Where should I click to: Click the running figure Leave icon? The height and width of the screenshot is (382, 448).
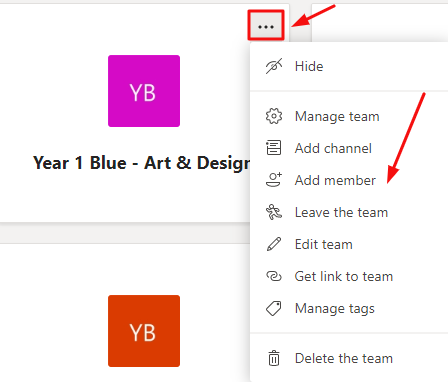tap(274, 212)
